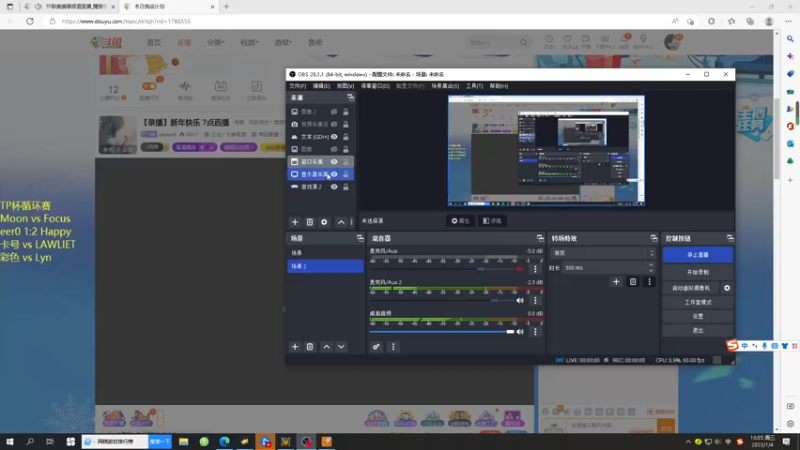Open source properties gear under Sources list

coord(324,222)
